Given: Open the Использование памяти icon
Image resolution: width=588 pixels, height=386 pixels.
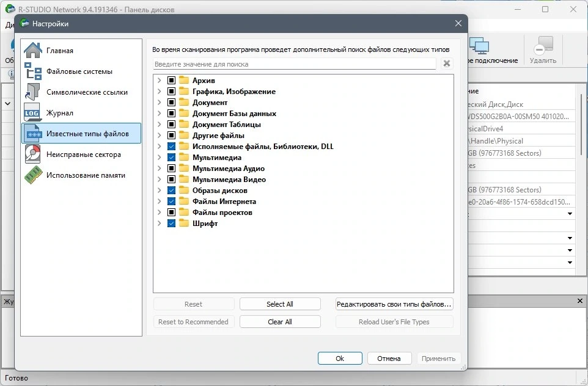Looking at the screenshot, I should 33,175.
